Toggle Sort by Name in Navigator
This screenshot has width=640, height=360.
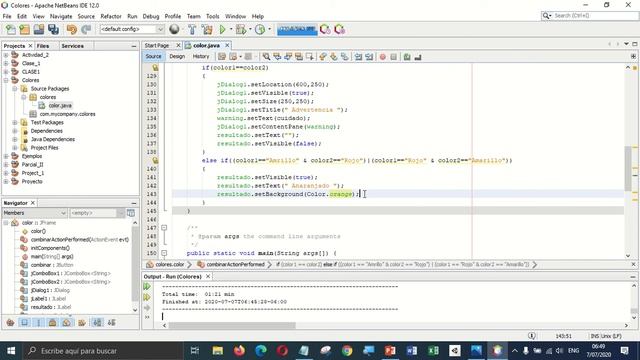pyautogui.click(x=97, y=323)
